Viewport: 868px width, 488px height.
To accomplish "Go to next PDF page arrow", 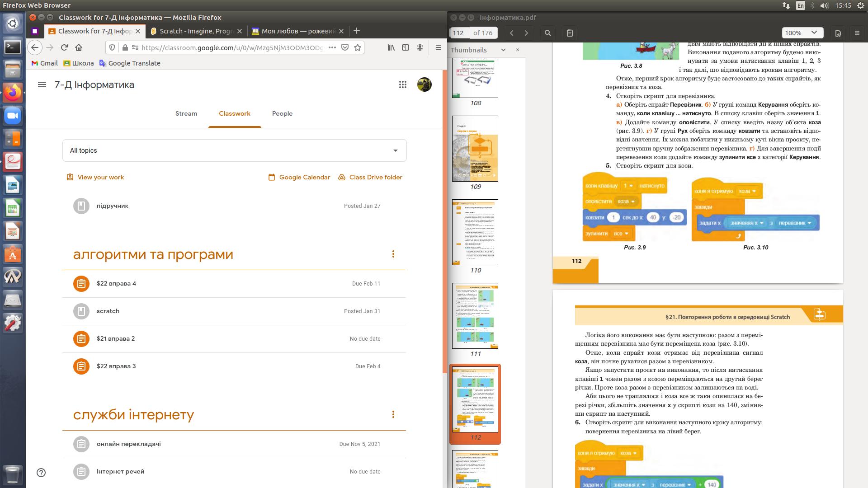I will click(526, 33).
